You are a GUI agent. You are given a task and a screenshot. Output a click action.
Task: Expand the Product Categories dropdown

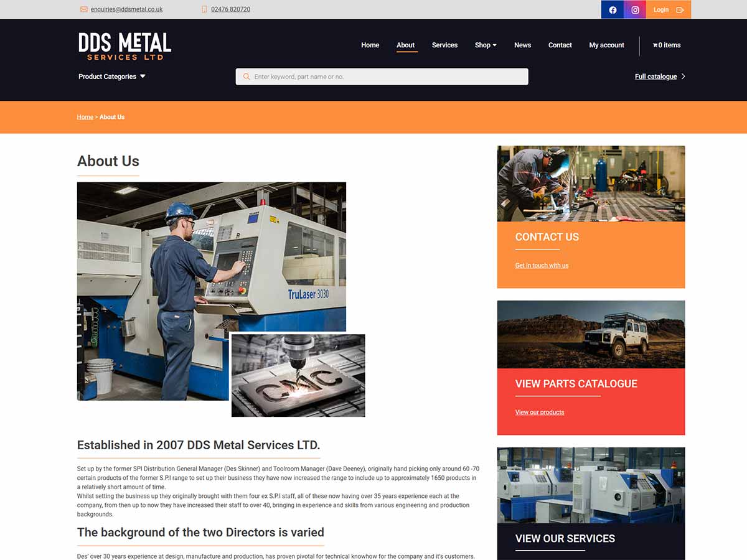click(x=112, y=77)
